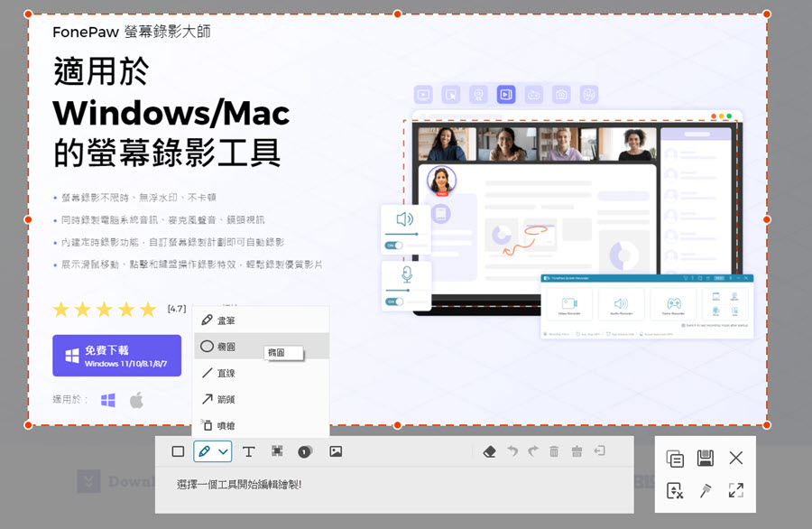Choose 噴槍 from the pen menu

261,425
